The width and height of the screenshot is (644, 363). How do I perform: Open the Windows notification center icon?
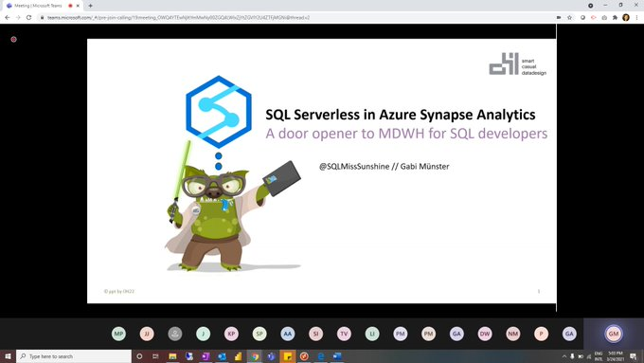click(x=634, y=356)
